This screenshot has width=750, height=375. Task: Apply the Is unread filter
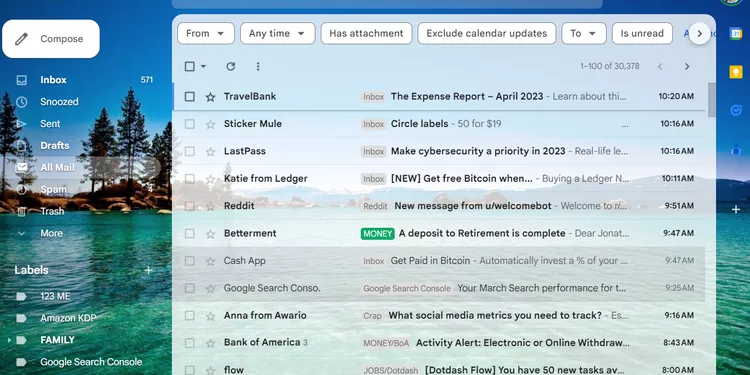[x=642, y=33]
